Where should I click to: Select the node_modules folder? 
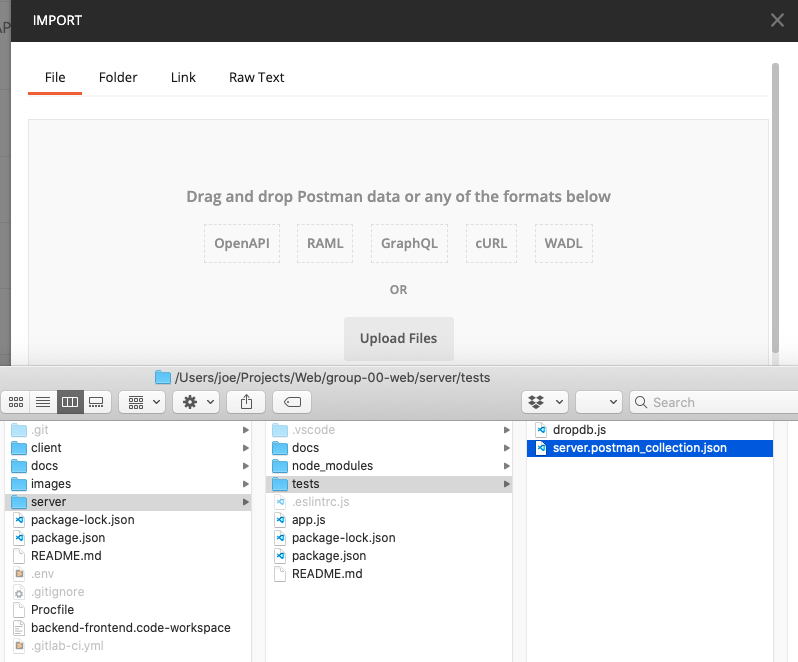(x=389, y=466)
